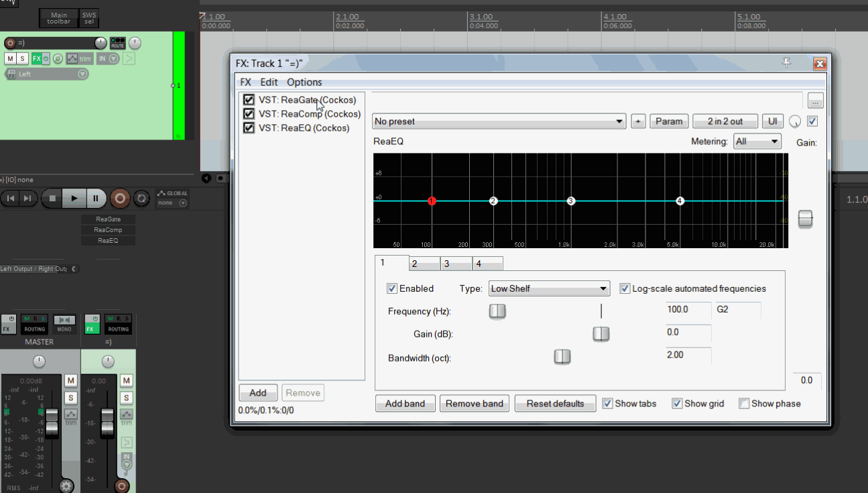Go to project end in transport

(27, 199)
